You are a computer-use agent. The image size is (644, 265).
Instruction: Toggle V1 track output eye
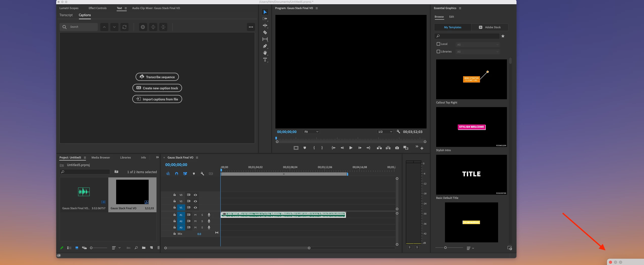pyautogui.click(x=195, y=208)
